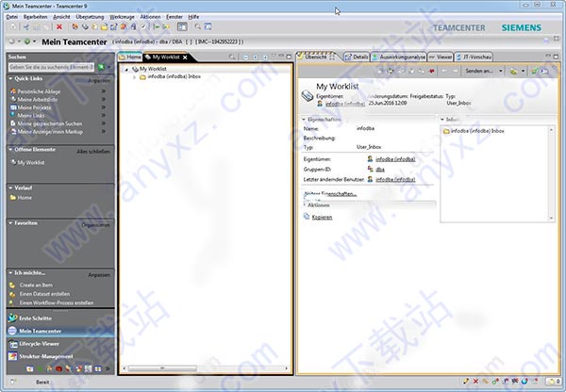The height and width of the screenshot is (392, 566).
Task: Open the forward navigation history dropdown arrow
Action: click(x=34, y=41)
